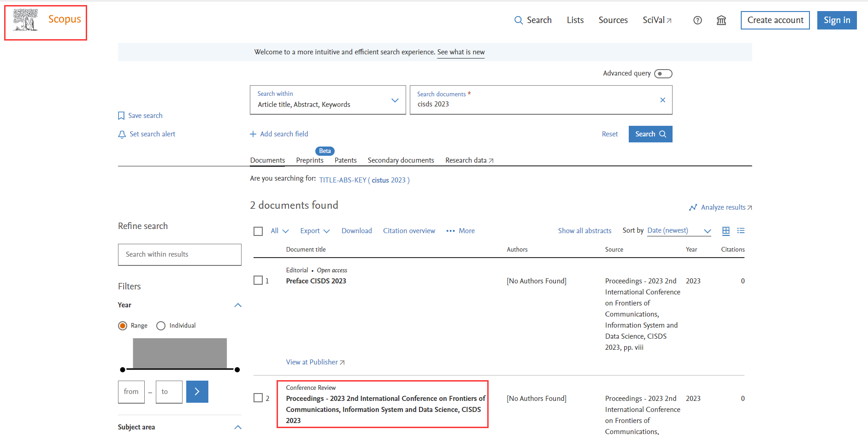Click magnifier icon next to Search nav
The height and width of the screenshot is (435, 868).
click(x=519, y=20)
